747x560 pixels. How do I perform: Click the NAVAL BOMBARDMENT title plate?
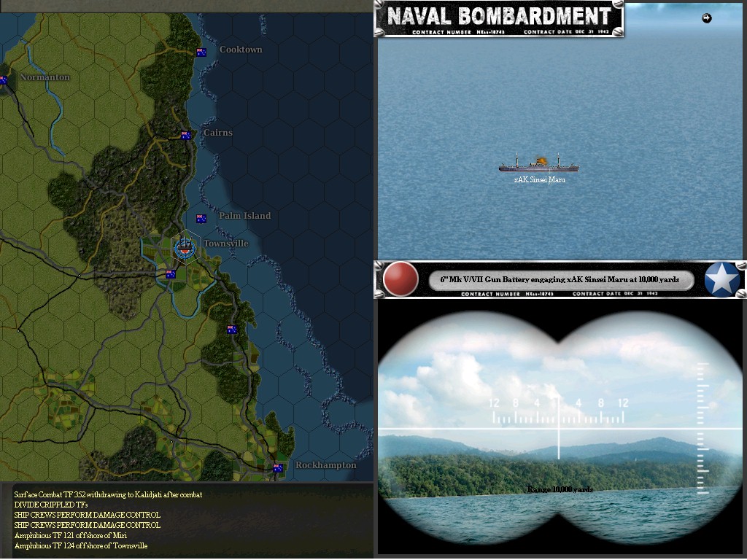(499, 19)
